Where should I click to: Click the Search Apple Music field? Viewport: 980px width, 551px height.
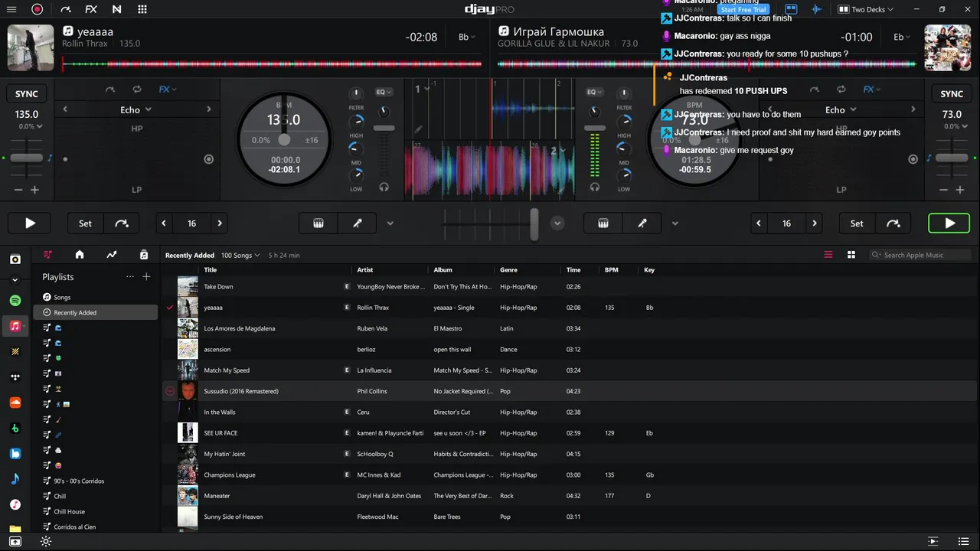pyautogui.click(x=920, y=255)
